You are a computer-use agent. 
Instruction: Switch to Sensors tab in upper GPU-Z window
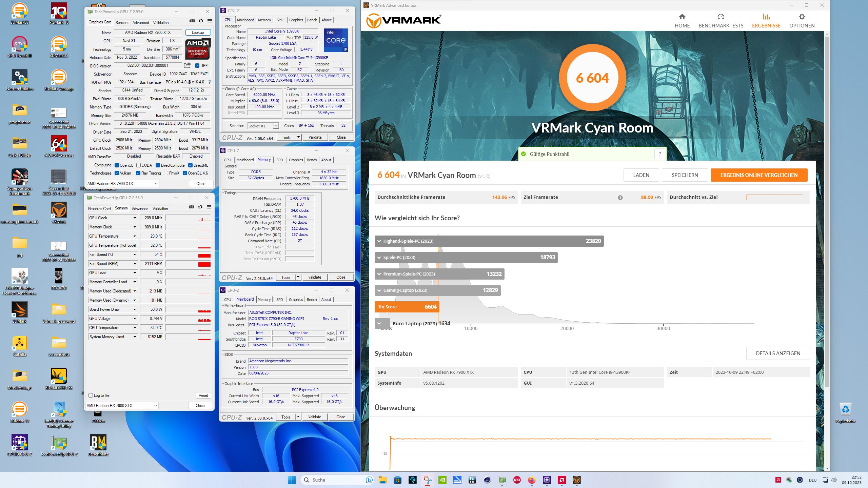tap(122, 23)
